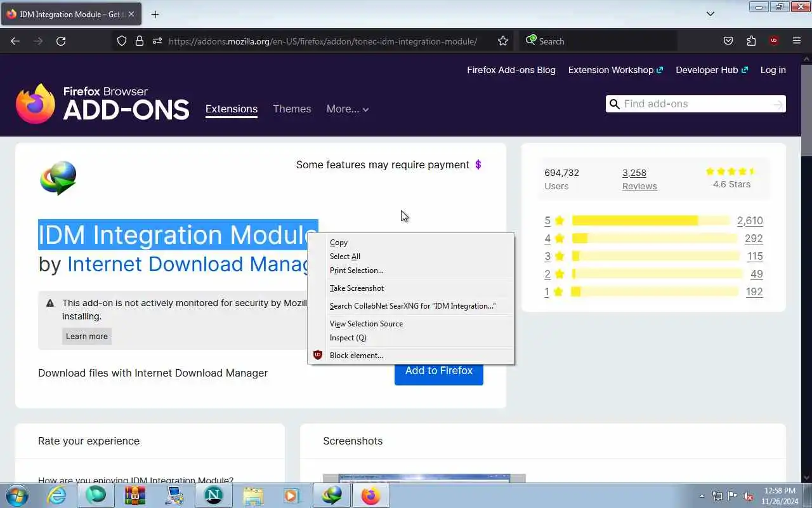Click the 5-star rating bar
This screenshot has height=508, width=812.
tap(650, 221)
